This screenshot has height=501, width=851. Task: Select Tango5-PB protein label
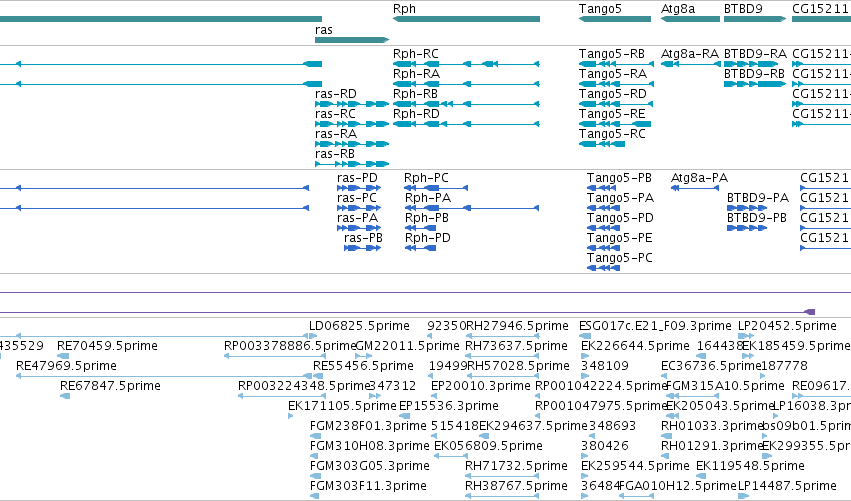pyautogui.click(x=619, y=178)
